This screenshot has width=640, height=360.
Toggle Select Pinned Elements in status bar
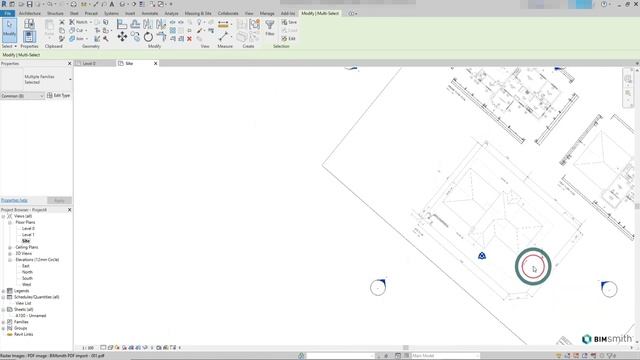[576, 356]
